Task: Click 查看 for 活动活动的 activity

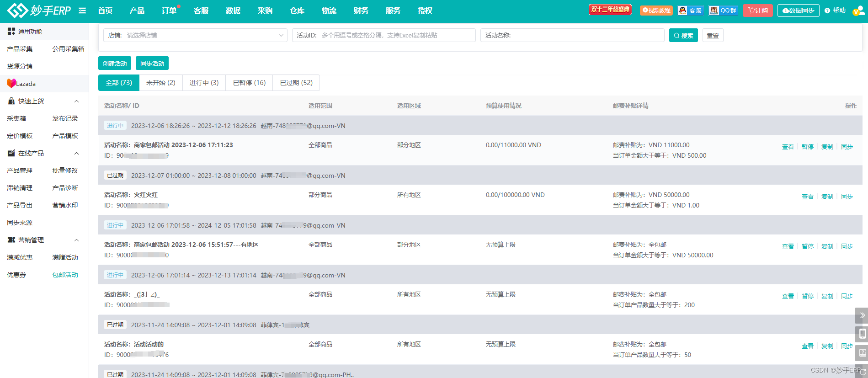Action: pos(808,346)
